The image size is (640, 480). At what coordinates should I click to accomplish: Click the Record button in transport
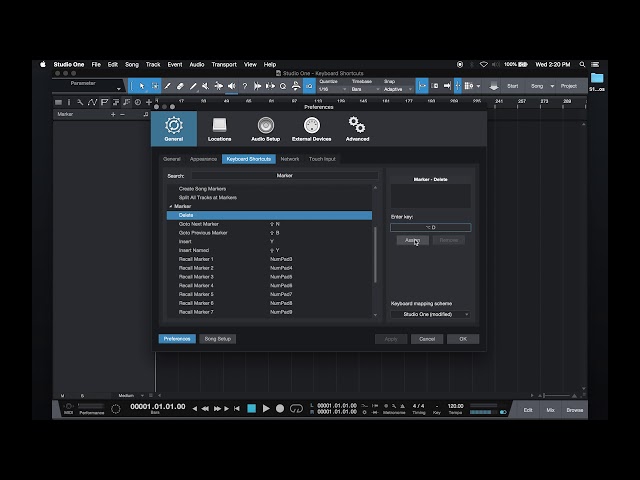click(x=280, y=408)
